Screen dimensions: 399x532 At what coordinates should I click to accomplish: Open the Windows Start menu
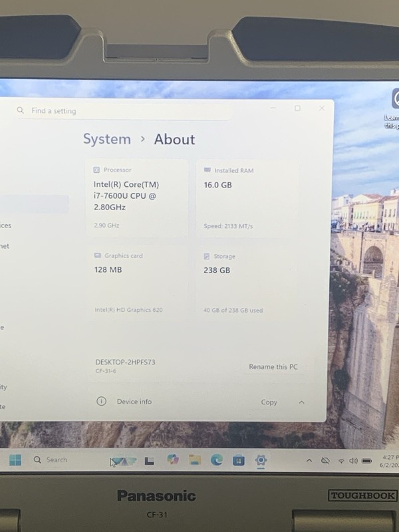point(15,460)
